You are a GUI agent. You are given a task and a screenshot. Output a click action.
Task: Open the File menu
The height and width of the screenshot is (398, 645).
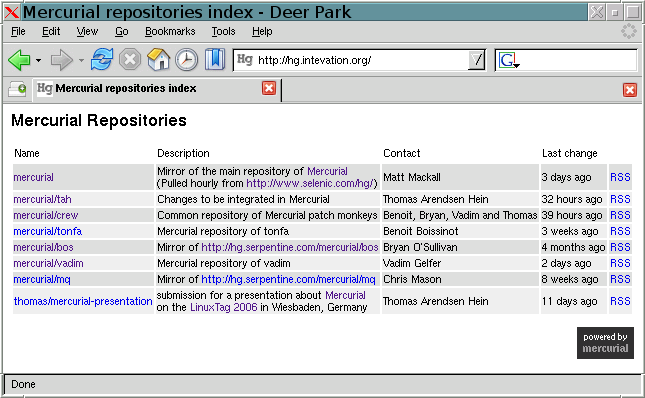(x=18, y=31)
